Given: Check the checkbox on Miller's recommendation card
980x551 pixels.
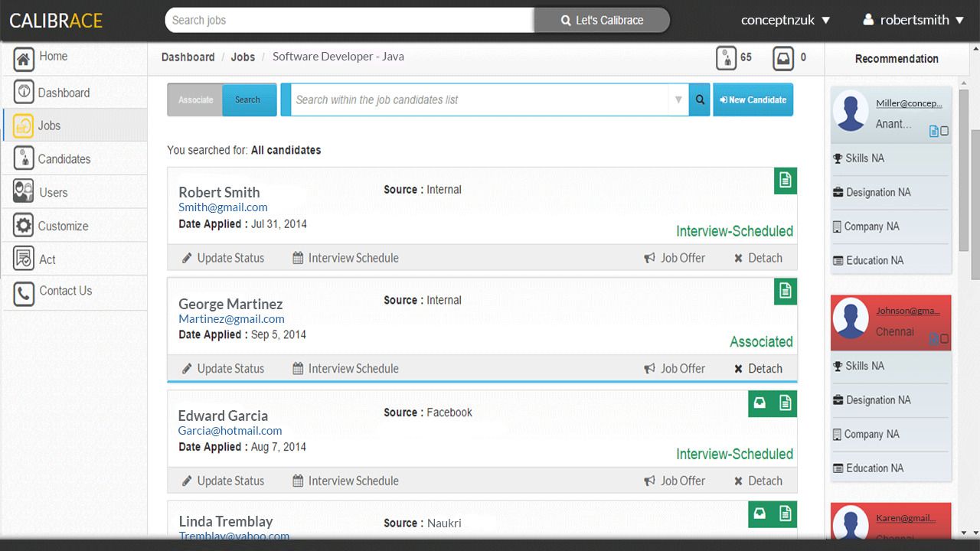Looking at the screenshot, I should click(944, 131).
